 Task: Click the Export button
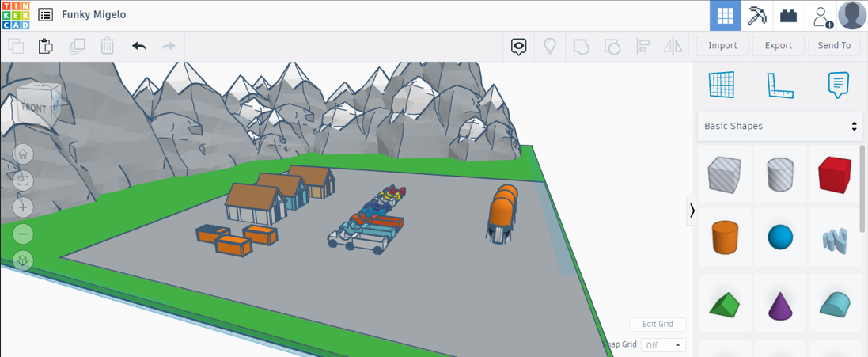tap(779, 45)
